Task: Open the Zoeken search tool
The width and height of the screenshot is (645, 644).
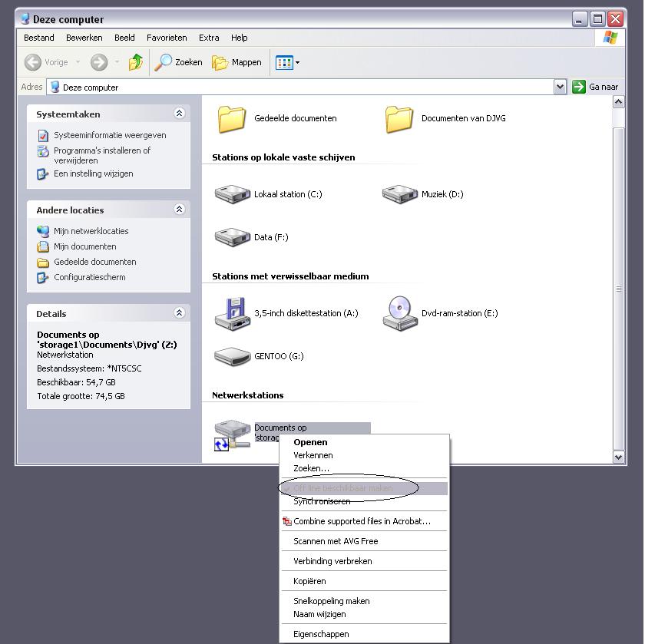Action: pos(179,62)
